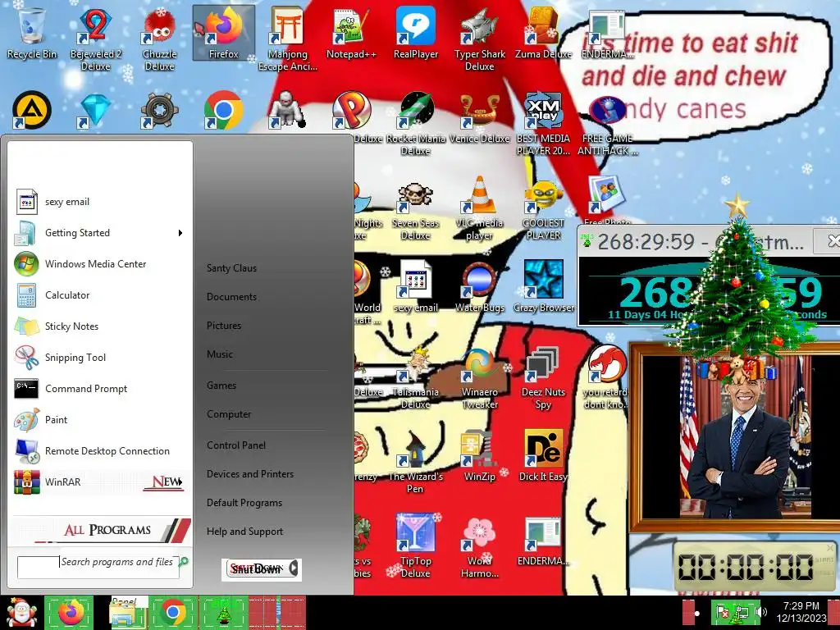Launch Sticky Notes from Start menu
The image size is (840, 630).
(99, 326)
